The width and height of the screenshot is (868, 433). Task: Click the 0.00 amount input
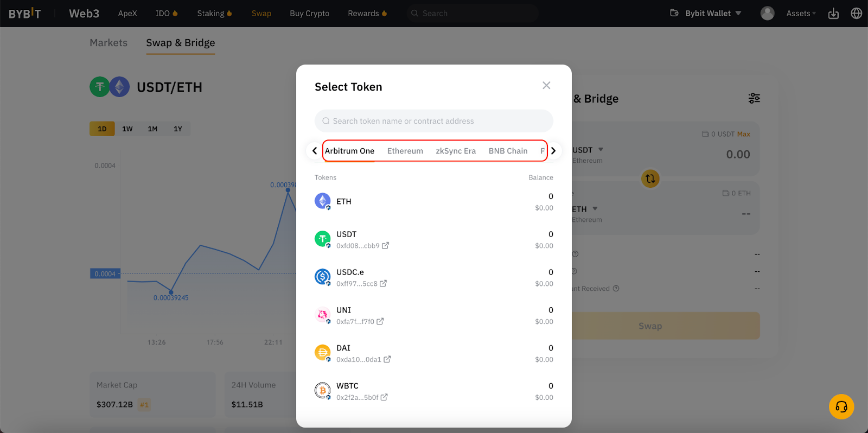coord(738,155)
